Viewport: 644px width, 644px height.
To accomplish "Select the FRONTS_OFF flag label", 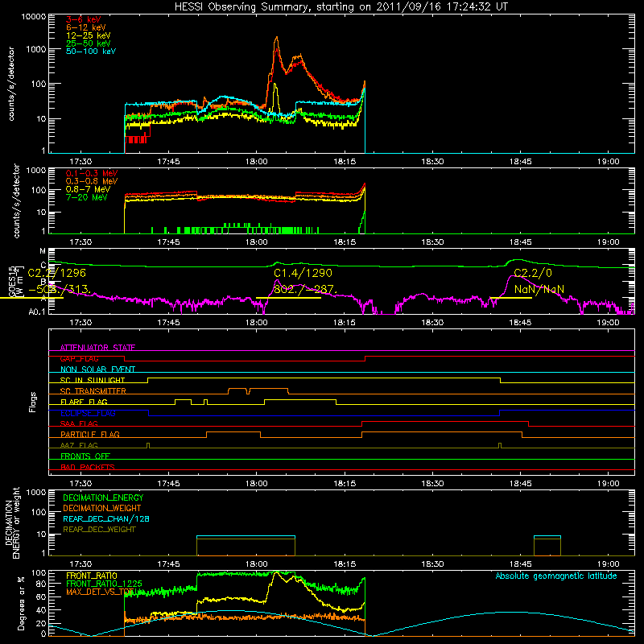I will (x=85, y=456).
